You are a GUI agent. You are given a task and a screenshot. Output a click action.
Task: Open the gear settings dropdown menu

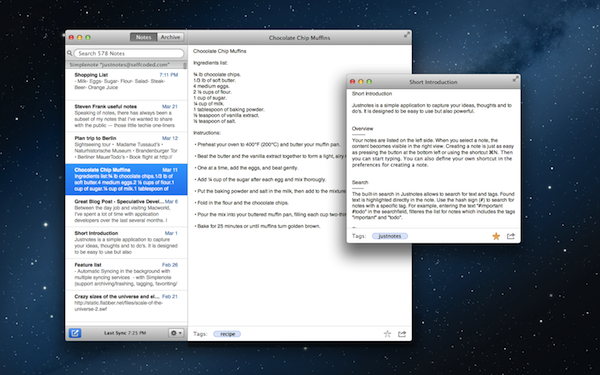pos(176,333)
